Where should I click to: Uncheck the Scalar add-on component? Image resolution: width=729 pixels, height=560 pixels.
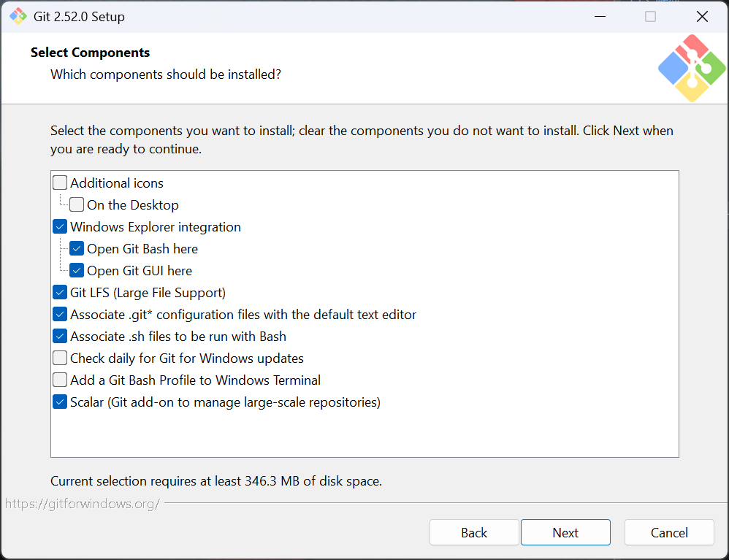click(x=60, y=402)
